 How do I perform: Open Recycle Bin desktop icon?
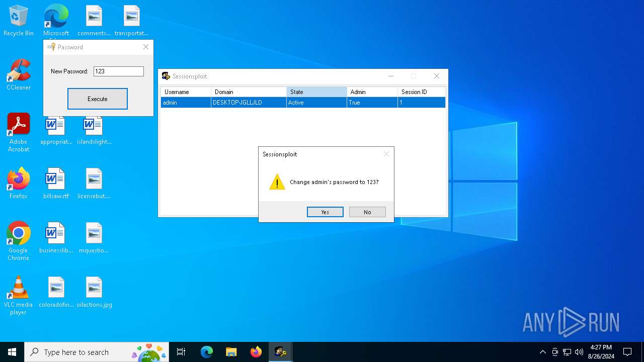pos(19,21)
